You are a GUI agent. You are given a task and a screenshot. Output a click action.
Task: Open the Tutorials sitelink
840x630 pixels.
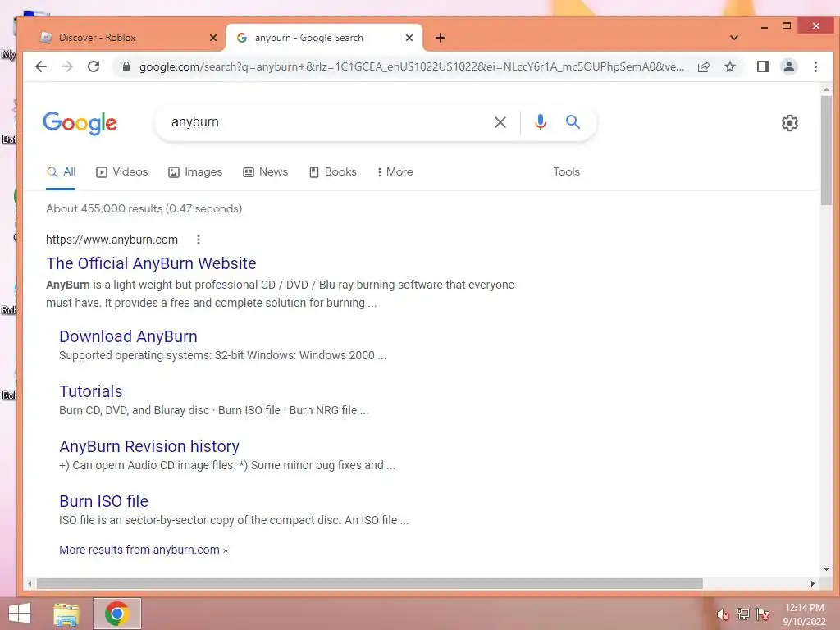click(x=90, y=391)
